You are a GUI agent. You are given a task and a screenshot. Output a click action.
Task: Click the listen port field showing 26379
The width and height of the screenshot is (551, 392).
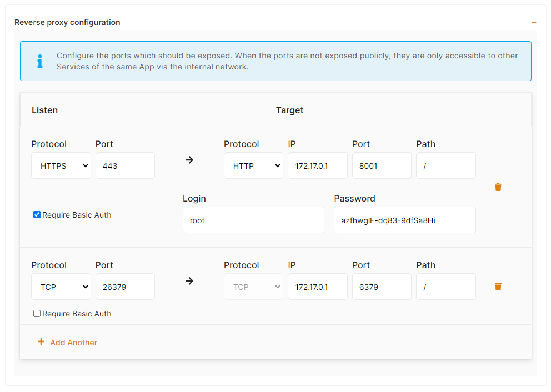[125, 287]
